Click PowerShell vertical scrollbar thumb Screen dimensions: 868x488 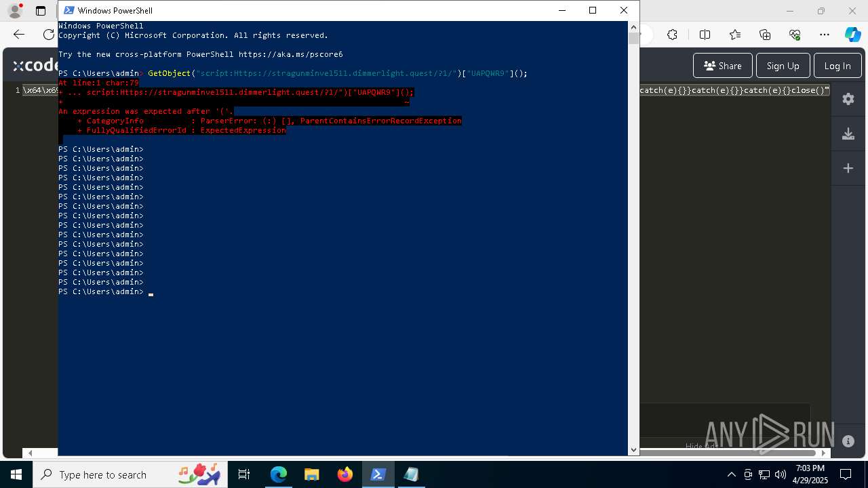(633, 39)
